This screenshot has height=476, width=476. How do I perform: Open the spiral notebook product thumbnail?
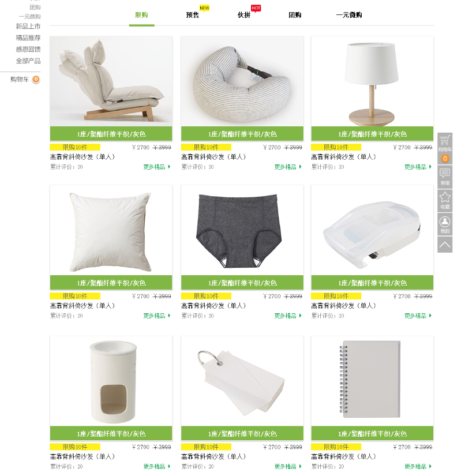click(372, 381)
